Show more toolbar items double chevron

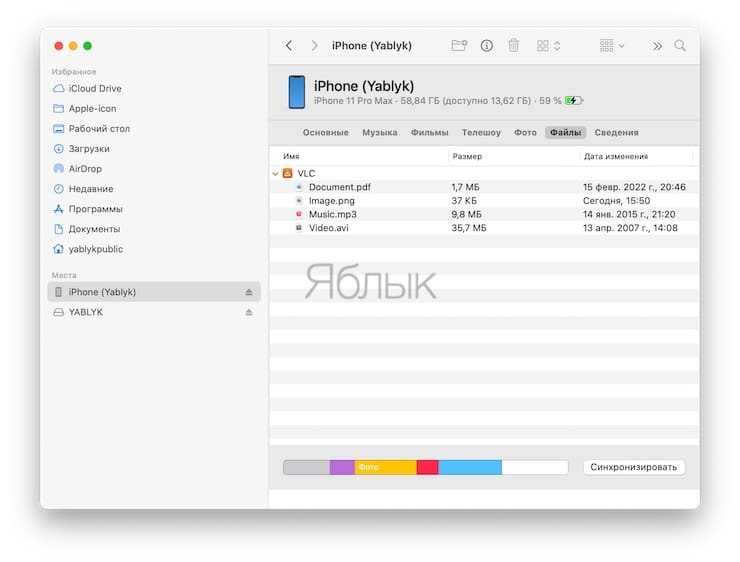coord(657,46)
